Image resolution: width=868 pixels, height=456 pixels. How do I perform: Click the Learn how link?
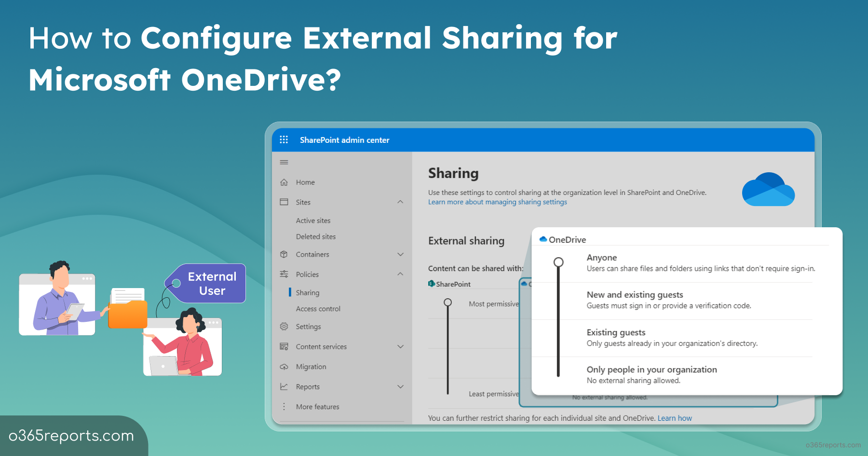pyautogui.click(x=674, y=418)
